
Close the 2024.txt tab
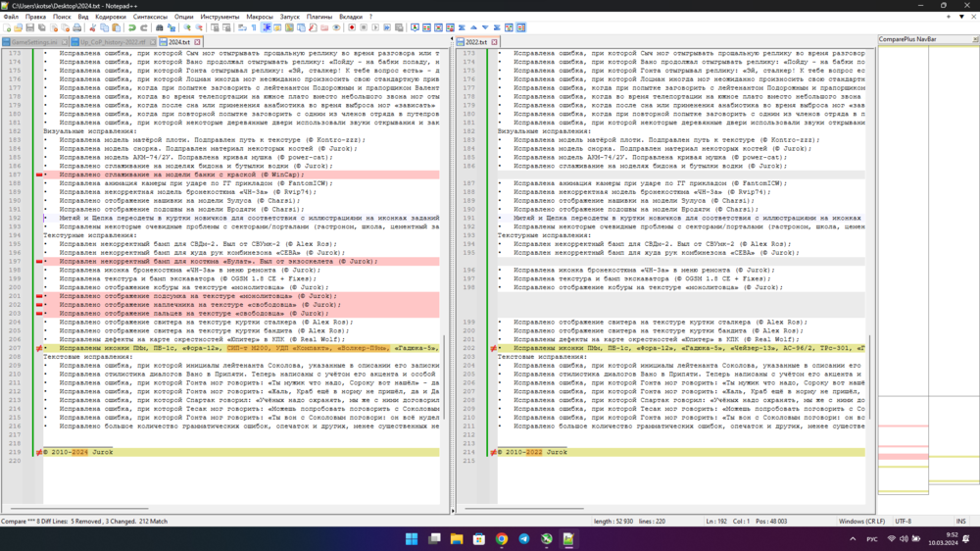[x=197, y=42]
